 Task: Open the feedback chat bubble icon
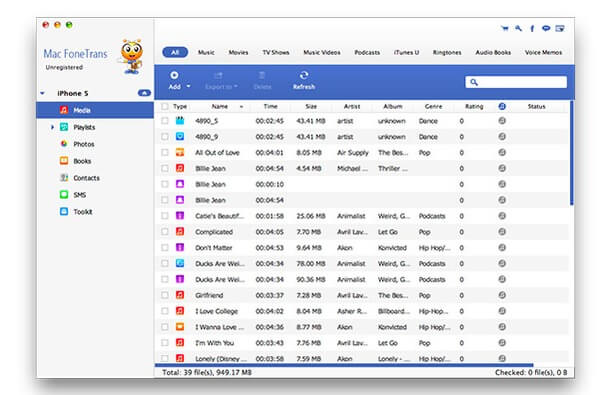(x=546, y=28)
